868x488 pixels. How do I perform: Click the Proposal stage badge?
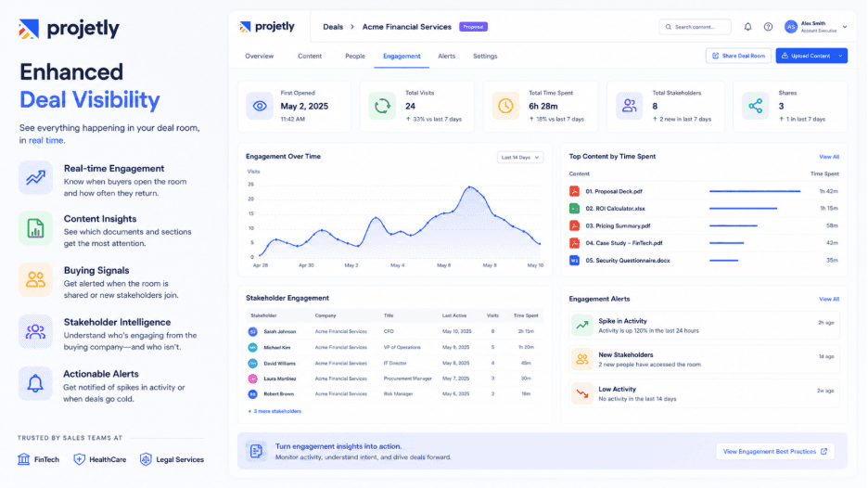pos(473,27)
